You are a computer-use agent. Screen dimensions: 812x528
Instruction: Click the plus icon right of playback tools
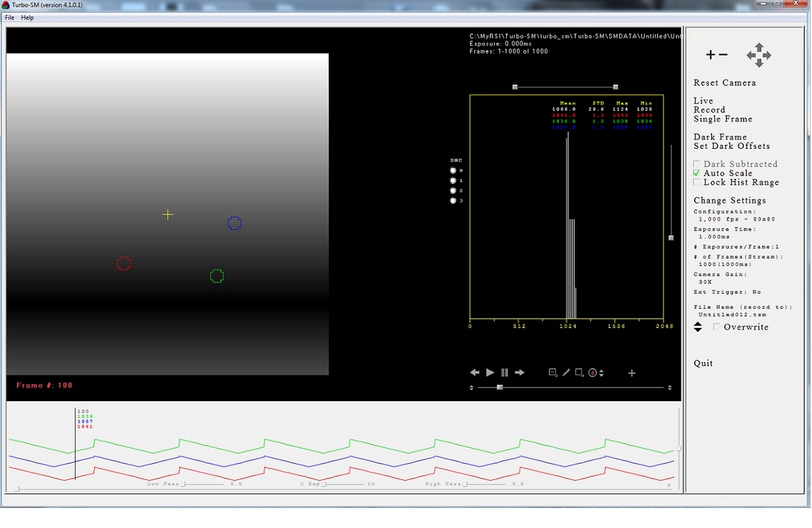tap(632, 373)
